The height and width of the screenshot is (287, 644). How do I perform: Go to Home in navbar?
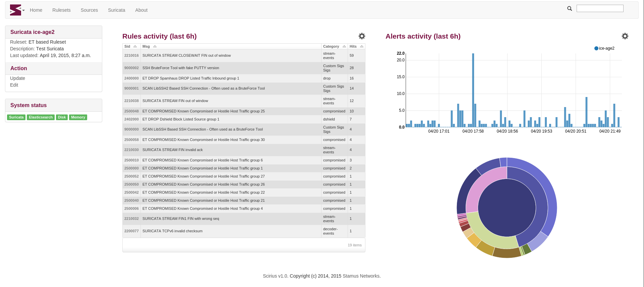point(36,10)
